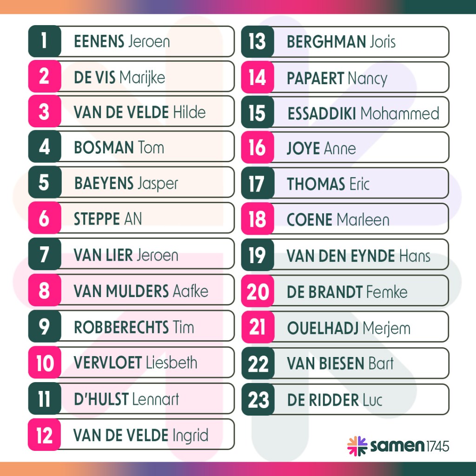Click the name VAN DE VELDE Hilde
Viewport: 476px width, 476px height.
[139, 112]
